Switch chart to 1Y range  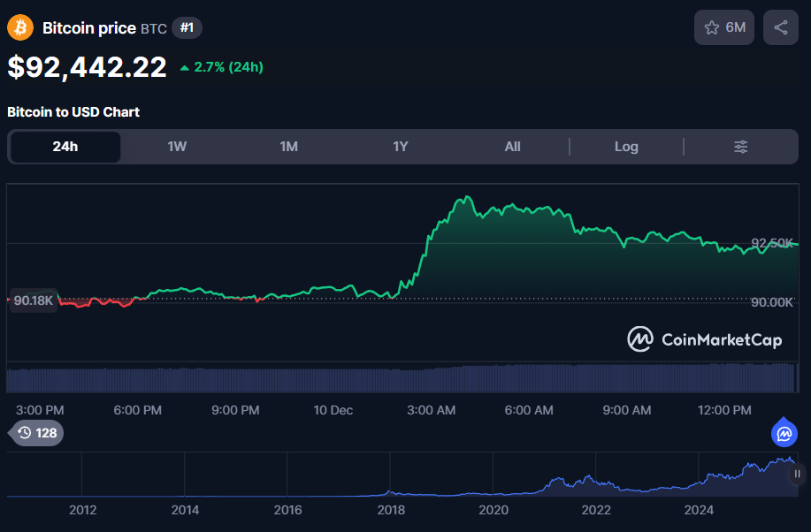[401, 147]
